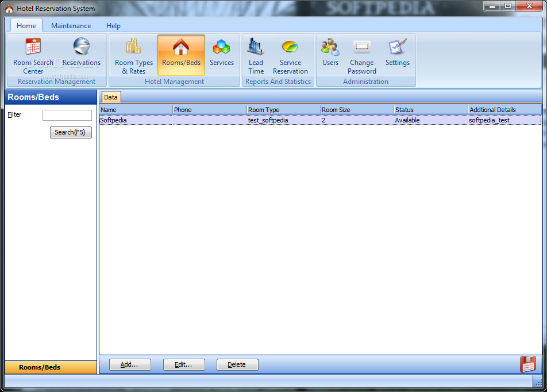Click the Search(F5) button
Viewport: 547px width, 392px height.
pos(71,132)
